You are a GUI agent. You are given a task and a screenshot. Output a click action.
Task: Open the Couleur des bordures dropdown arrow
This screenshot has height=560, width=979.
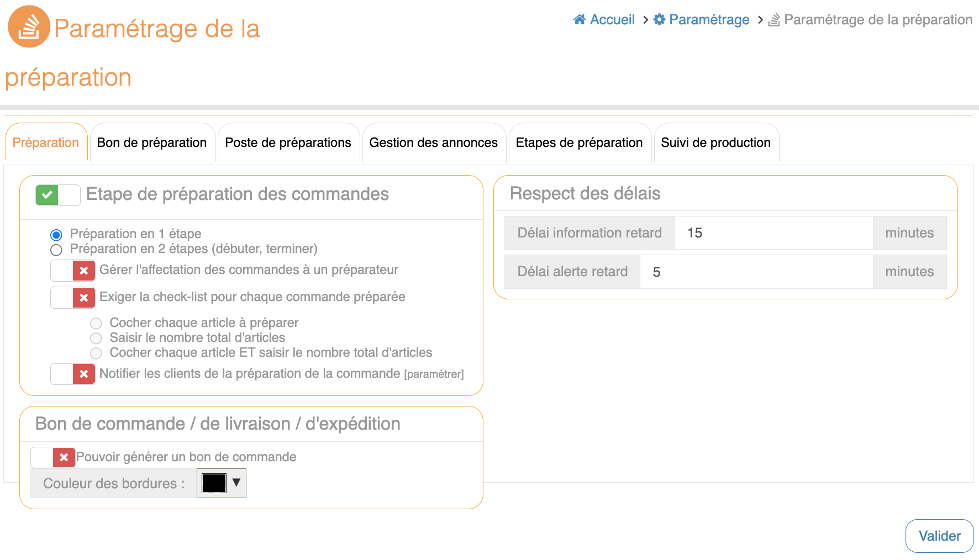pos(236,483)
